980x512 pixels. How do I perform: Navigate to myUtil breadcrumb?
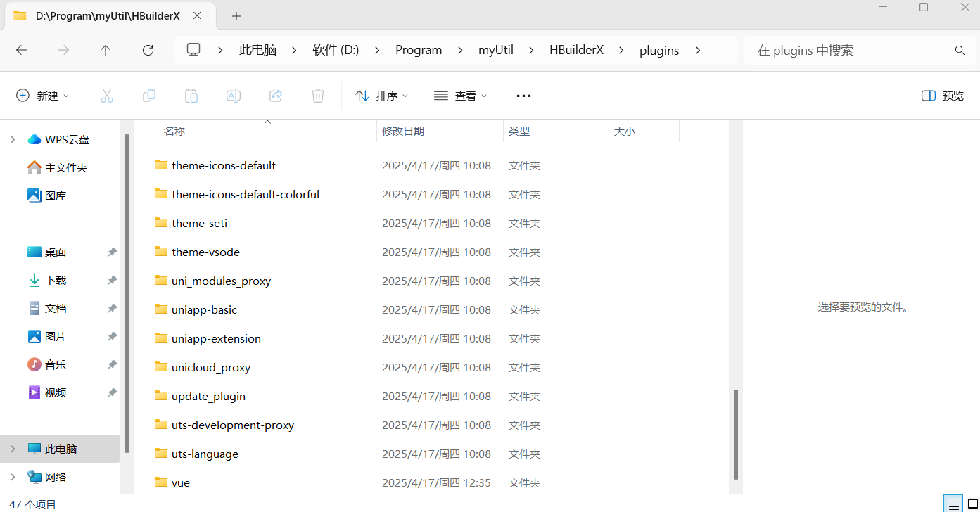[496, 50]
